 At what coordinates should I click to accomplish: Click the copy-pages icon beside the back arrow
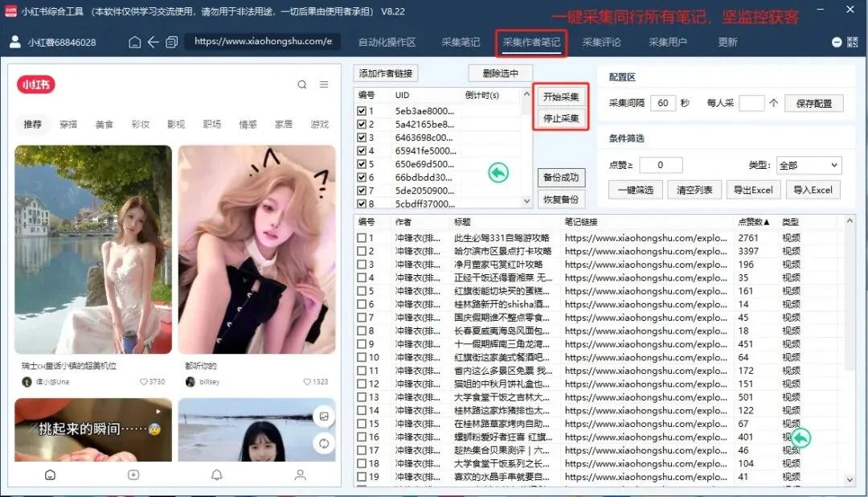click(x=172, y=41)
